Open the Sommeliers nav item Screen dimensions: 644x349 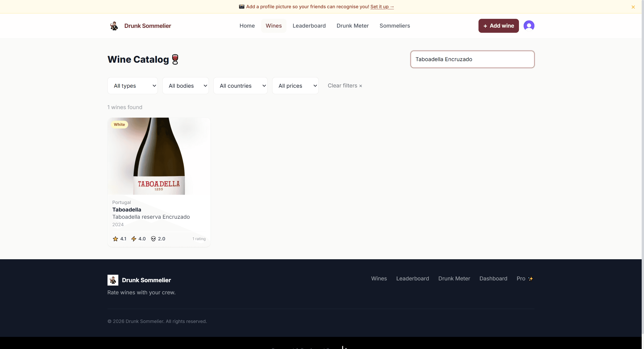pyautogui.click(x=394, y=26)
